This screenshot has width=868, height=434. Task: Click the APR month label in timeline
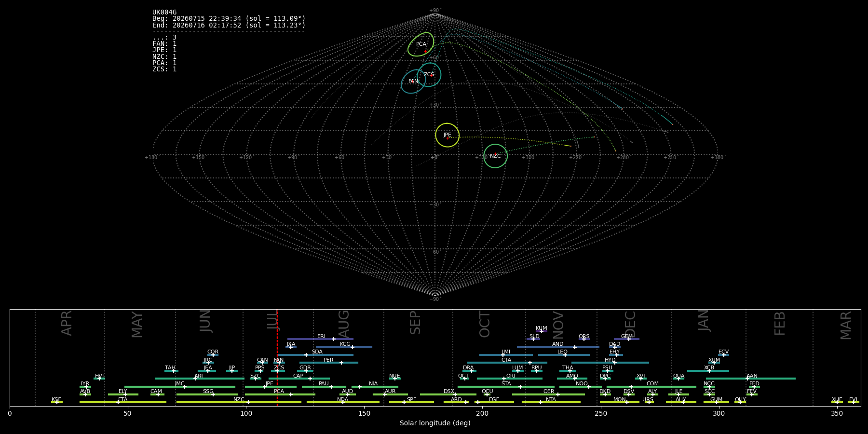(x=67, y=323)
